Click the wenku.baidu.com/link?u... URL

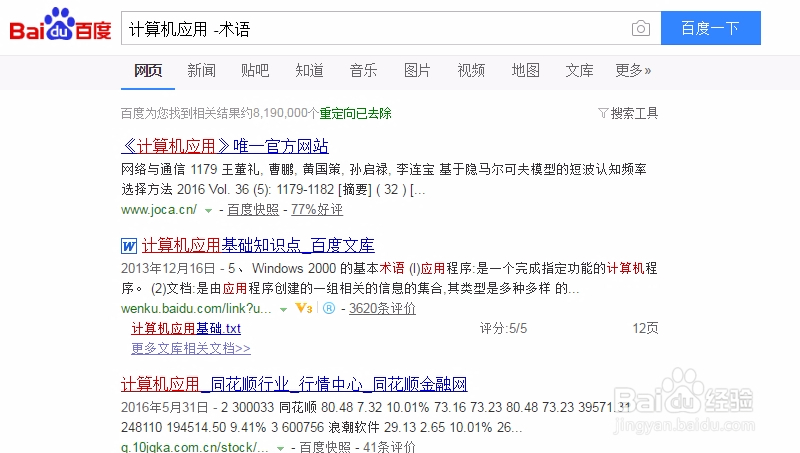[196, 308]
